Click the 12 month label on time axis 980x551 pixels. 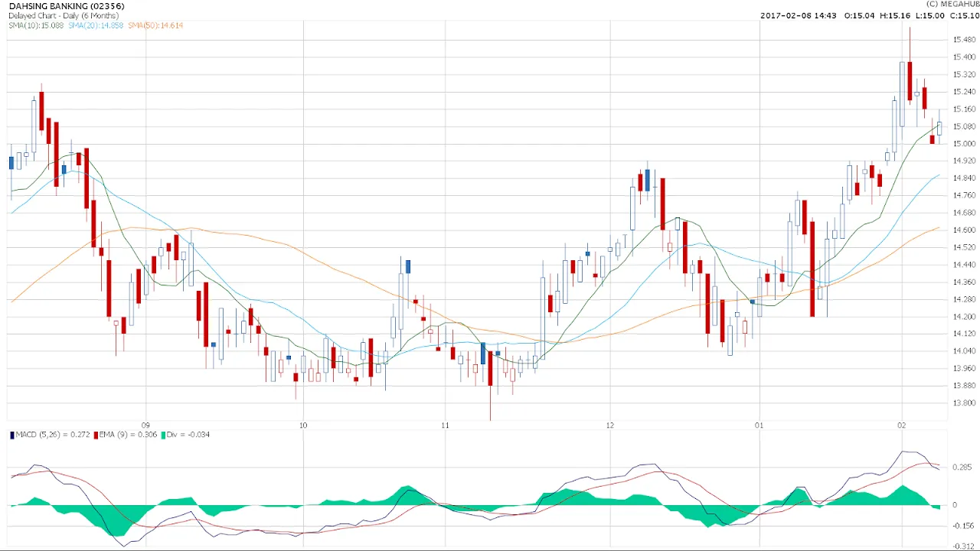click(x=610, y=425)
